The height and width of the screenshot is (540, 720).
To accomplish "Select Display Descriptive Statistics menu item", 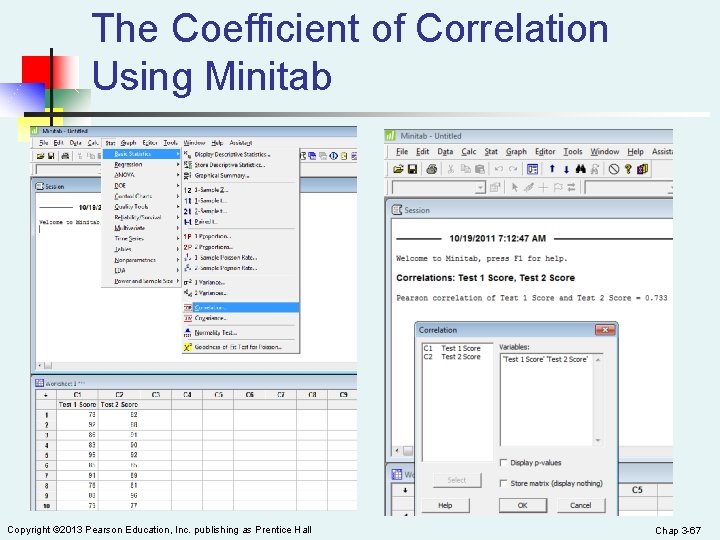I will (241, 154).
